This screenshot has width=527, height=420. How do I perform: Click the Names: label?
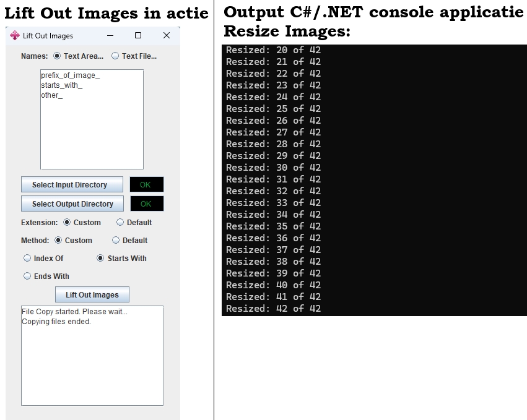pyautogui.click(x=34, y=56)
